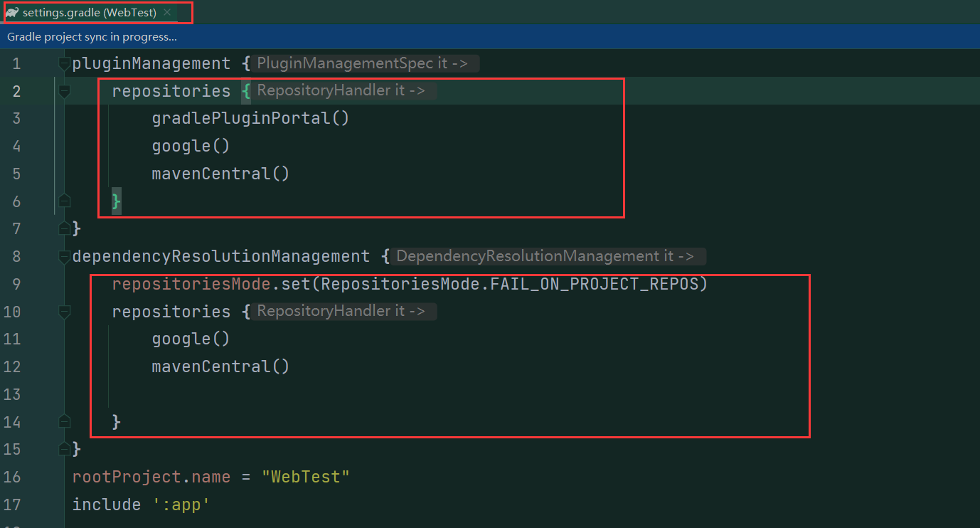Click line number 17 in gutter
This screenshot has width=980, height=528.
pos(12,505)
